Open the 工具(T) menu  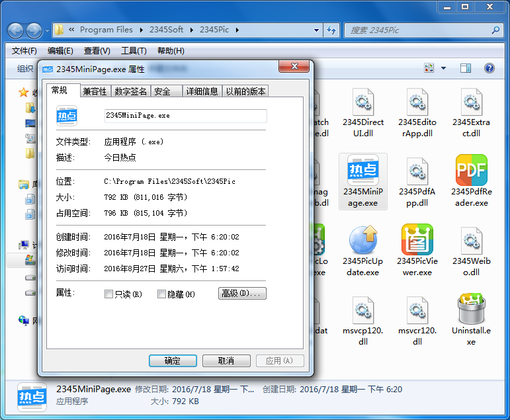pos(134,51)
